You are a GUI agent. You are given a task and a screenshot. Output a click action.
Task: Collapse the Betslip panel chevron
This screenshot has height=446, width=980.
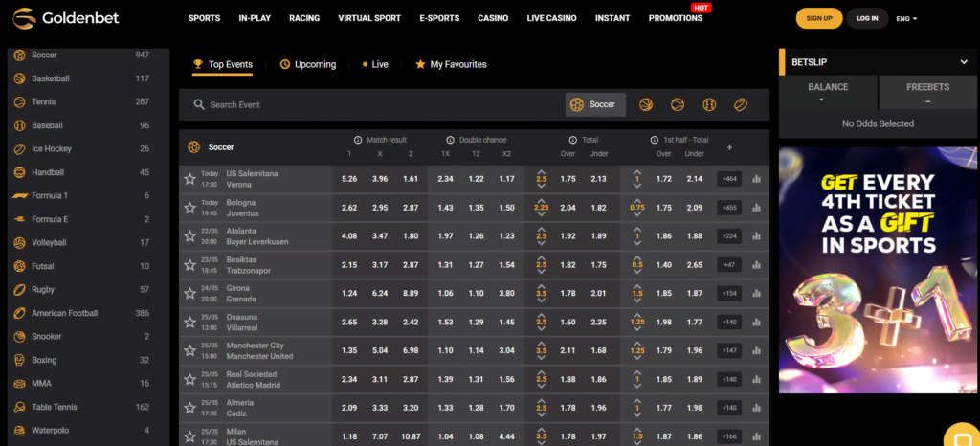coord(963,62)
